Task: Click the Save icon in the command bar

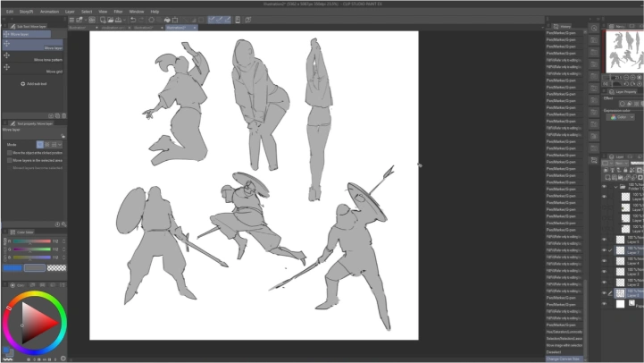Action: 118,20
